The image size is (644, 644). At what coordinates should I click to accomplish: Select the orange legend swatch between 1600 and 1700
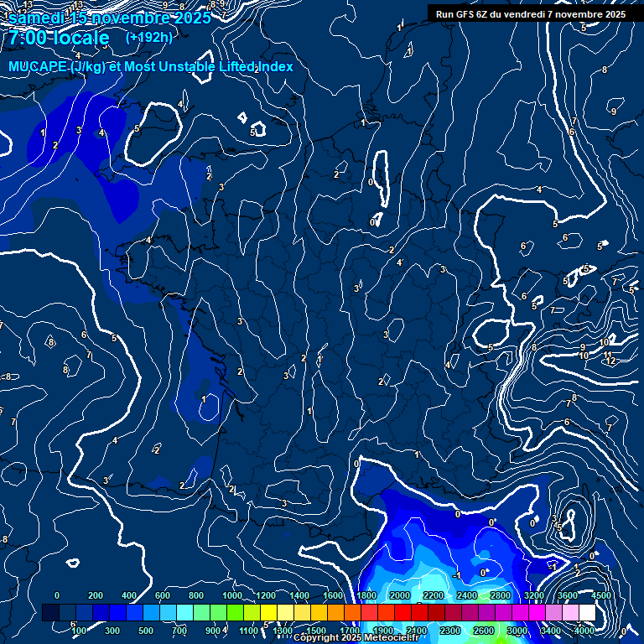pos(335,612)
